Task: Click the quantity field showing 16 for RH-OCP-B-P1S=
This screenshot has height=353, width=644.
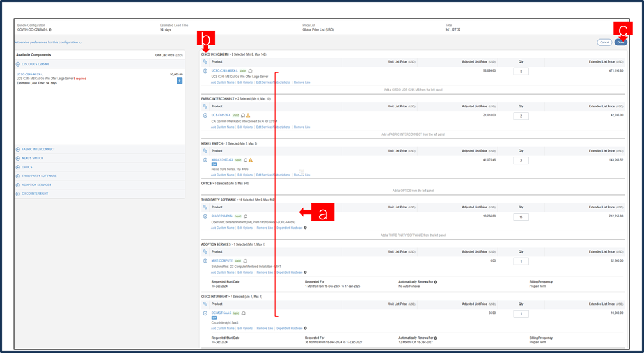Action: (x=521, y=217)
